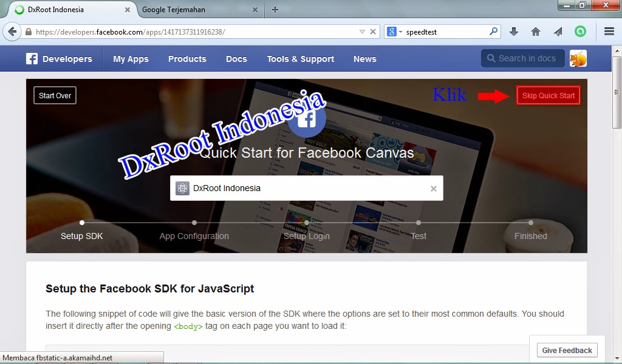Open the Downloads arrow icon

pos(514,32)
